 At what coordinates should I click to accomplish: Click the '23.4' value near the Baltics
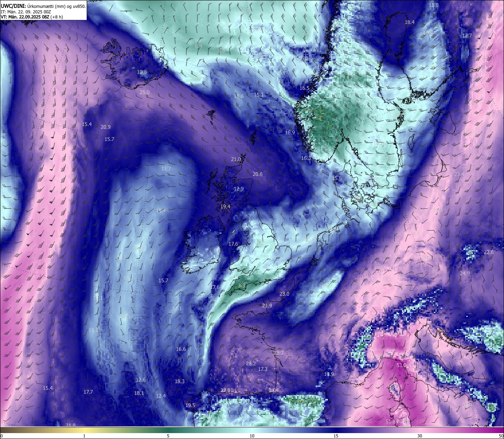pyautogui.click(x=459, y=175)
